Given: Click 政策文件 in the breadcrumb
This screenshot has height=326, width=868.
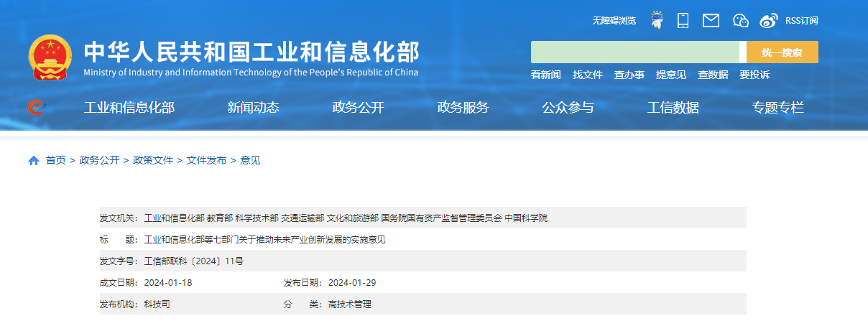Looking at the screenshot, I should click(153, 160).
